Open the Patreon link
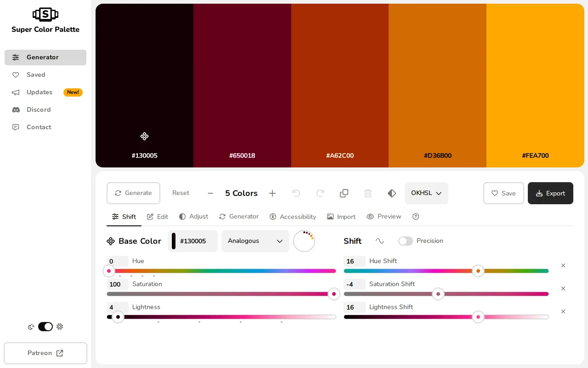The image size is (588, 368). click(45, 353)
